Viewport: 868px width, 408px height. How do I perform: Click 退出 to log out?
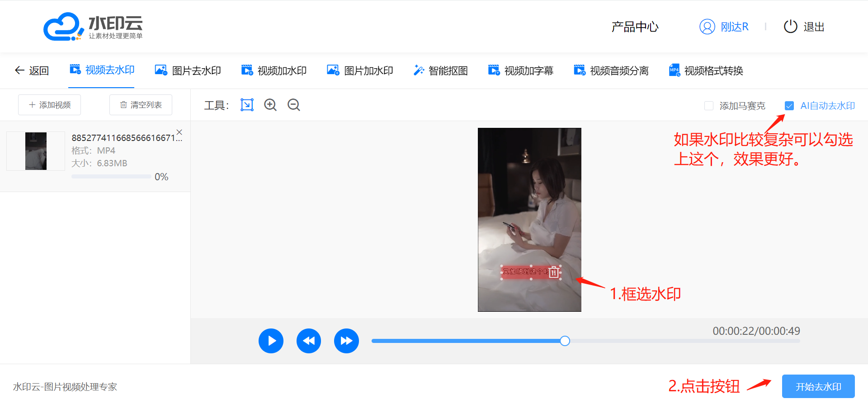[814, 27]
